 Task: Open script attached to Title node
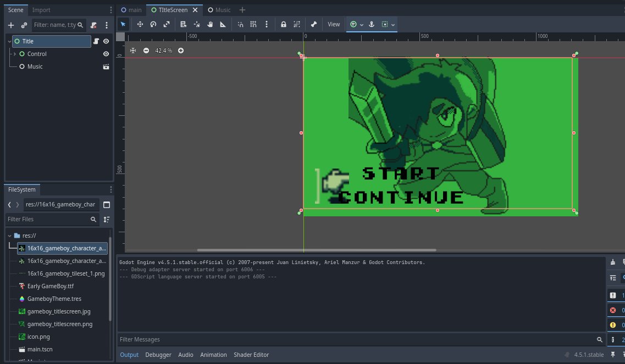[96, 41]
